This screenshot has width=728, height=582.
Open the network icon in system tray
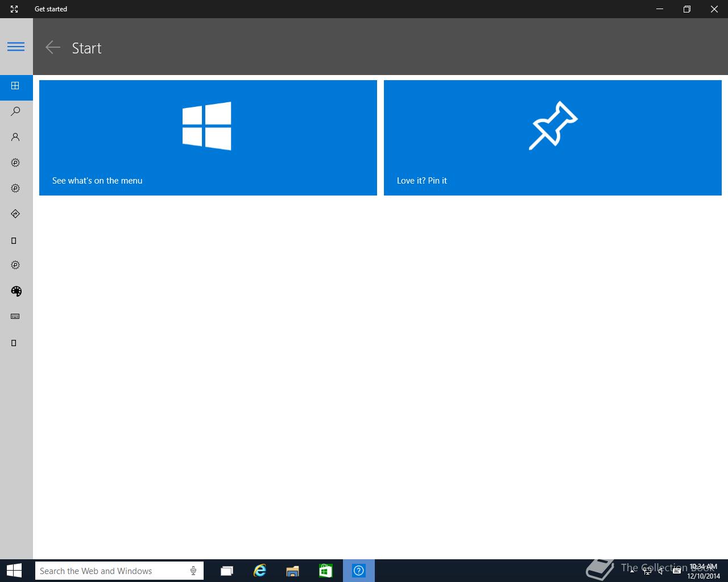point(647,571)
